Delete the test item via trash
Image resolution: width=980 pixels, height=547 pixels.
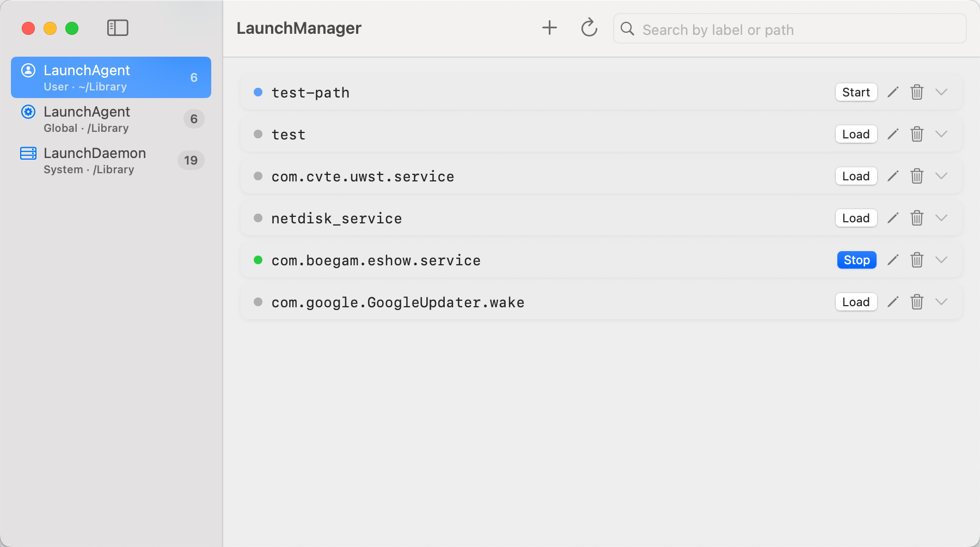(x=917, y=134)
